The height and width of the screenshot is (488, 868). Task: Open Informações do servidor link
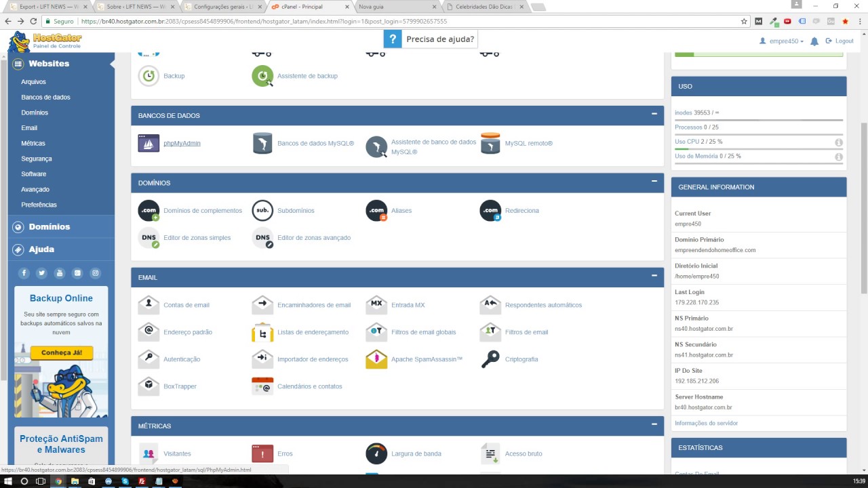coord(706,423)
